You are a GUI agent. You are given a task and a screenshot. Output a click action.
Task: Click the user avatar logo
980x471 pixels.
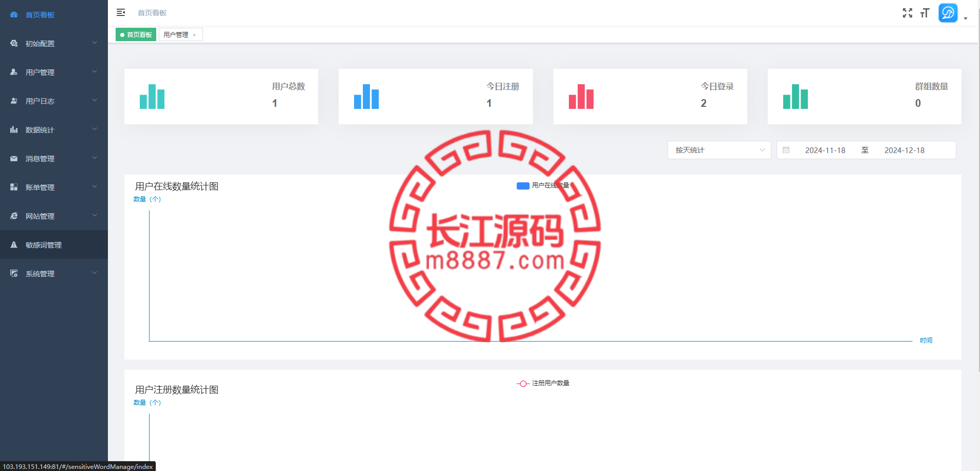click(x=948, y=13)
